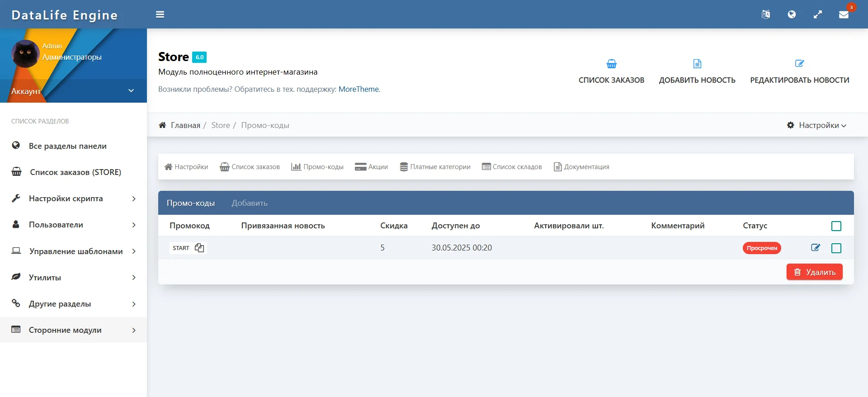
Task: Click the globe site icon in header
Action: pyautogui.click(x=792, y=14)
